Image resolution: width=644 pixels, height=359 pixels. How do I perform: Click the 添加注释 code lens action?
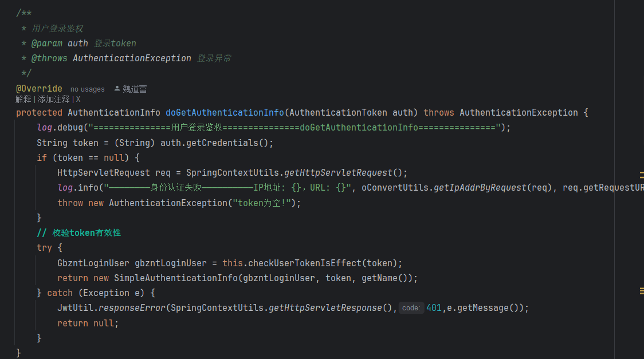click(x=53, y=99)
